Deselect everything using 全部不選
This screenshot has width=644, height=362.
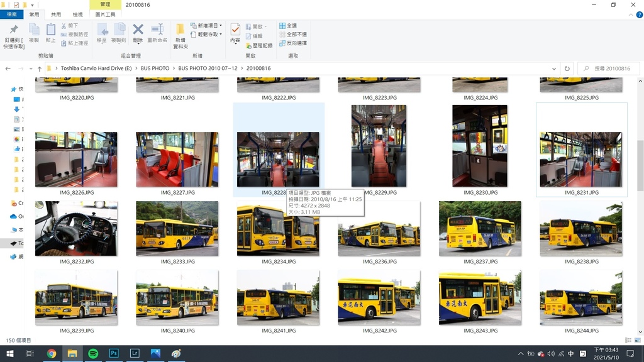[x=292, y=35]
